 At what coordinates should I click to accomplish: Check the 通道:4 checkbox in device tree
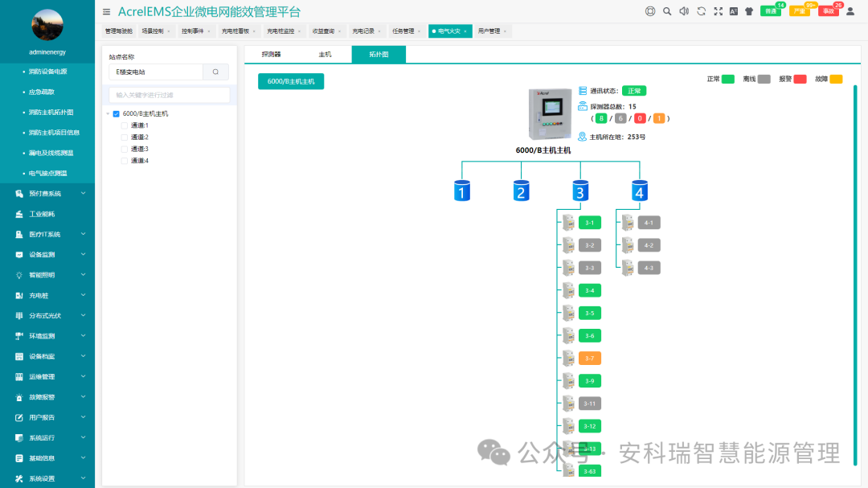(x=125, y=160)
